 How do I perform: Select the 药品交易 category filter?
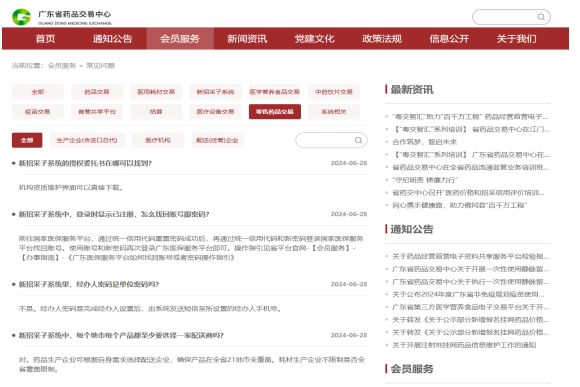tap(97, 92)
